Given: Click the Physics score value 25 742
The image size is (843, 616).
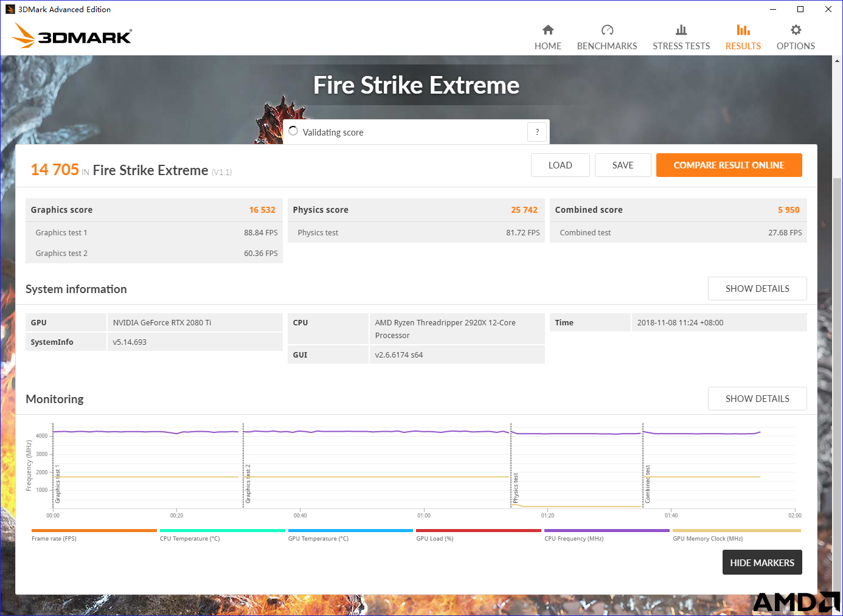Looking at the screenshot, I should pyautogui.click(x=524, y=210).
